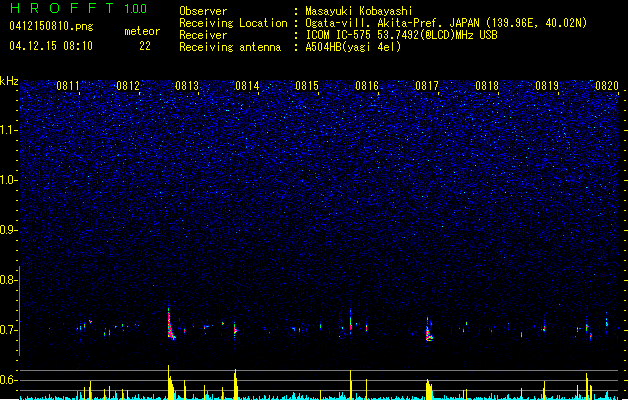
Task: Click observer name Masayuki Kobayashi
Action: click(359, 11)
